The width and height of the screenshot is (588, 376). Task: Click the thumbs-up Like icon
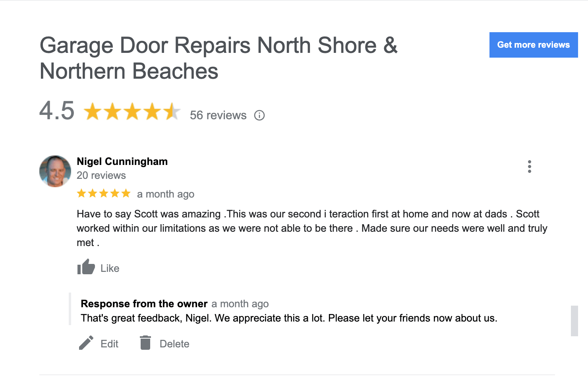[86, 267]
